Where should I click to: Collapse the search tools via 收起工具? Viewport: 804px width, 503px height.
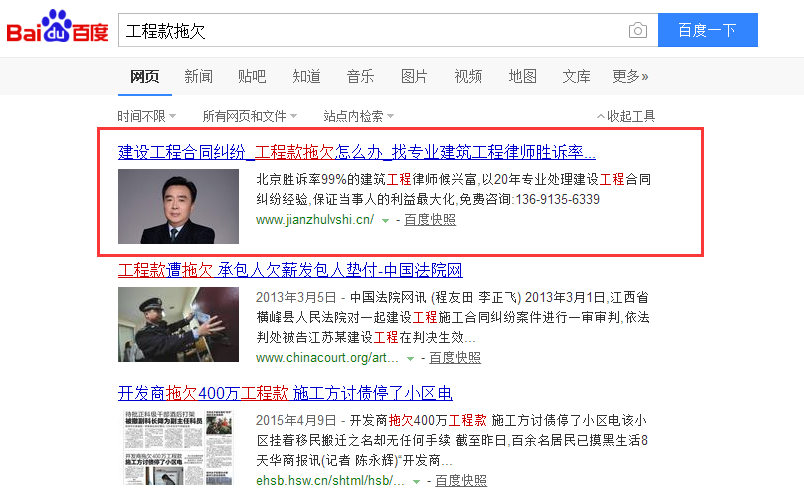(x=626, y=116)
